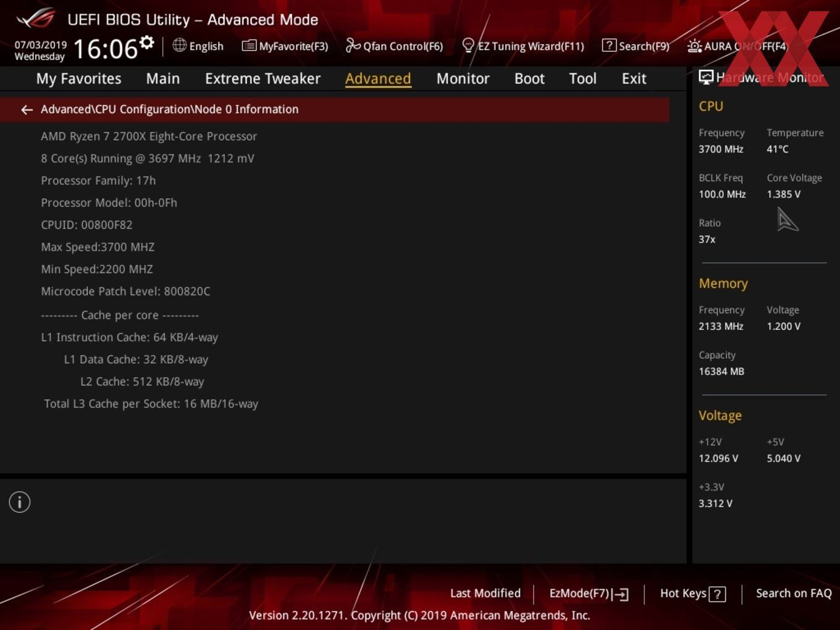Click the 16:06 clock display

click(x=105, y=49)
